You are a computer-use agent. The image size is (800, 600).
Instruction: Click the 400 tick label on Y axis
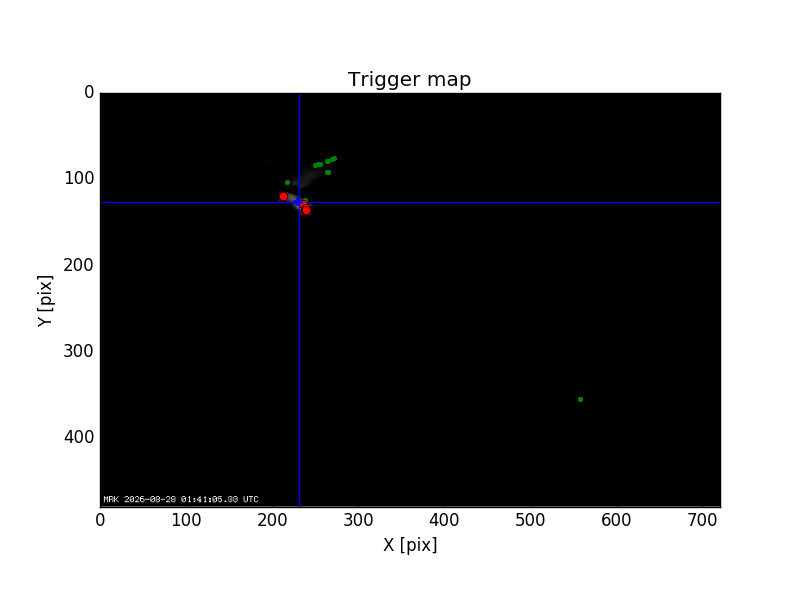[x=79, y=437]
